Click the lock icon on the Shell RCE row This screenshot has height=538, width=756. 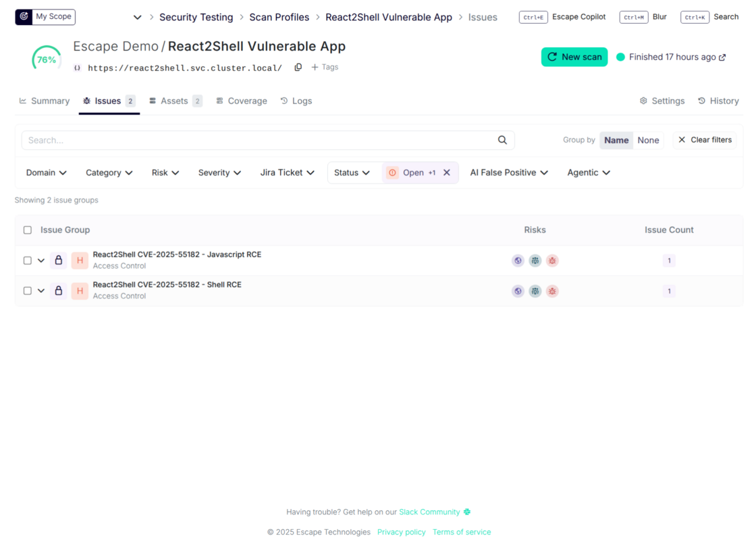[x=58, y=291]
